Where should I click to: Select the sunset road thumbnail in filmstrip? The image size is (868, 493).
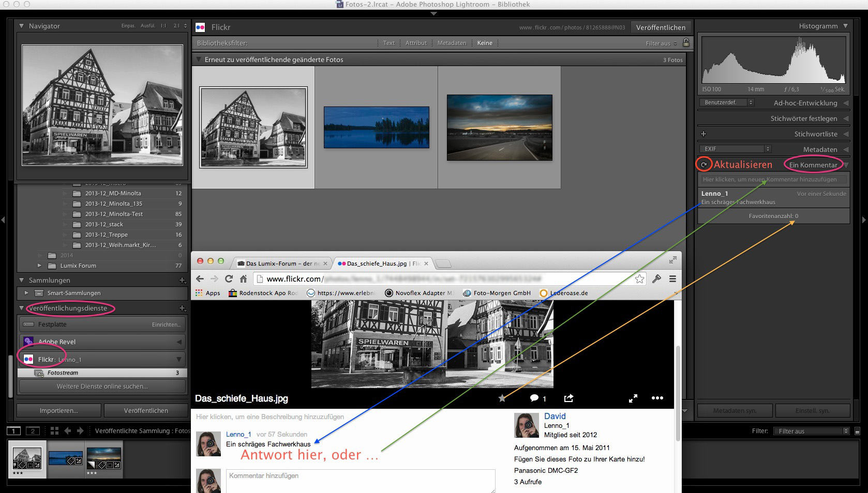tap(104, 458)
